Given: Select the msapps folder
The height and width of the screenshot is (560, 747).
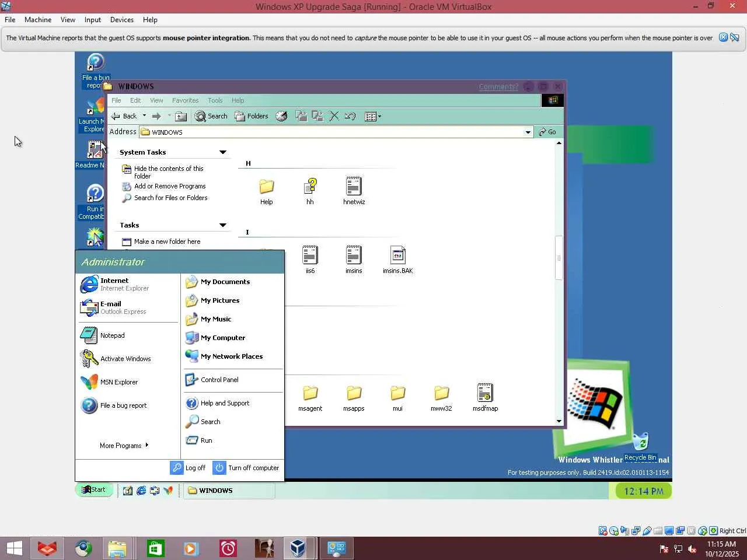Looking at the screenshot, I should point(354,398).
